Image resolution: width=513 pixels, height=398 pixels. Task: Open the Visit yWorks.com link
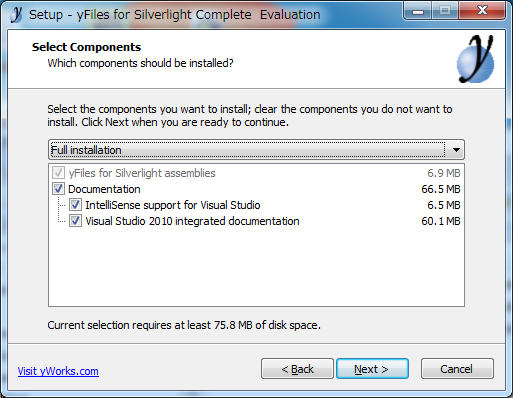pos(58,371)
